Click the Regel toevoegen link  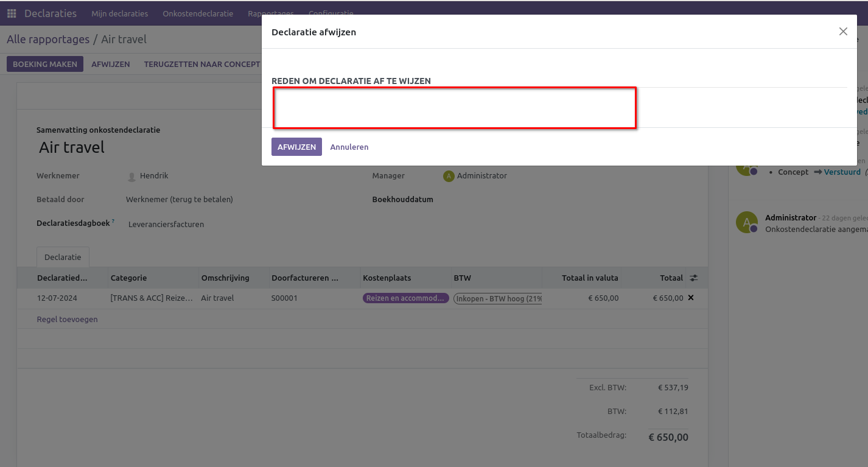coord(67,319)
